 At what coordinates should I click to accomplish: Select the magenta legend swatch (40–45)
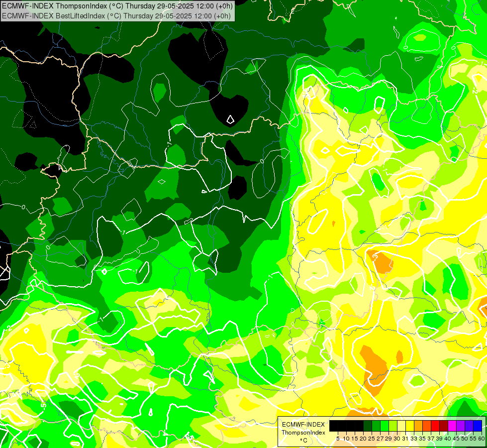click(453, 426)
